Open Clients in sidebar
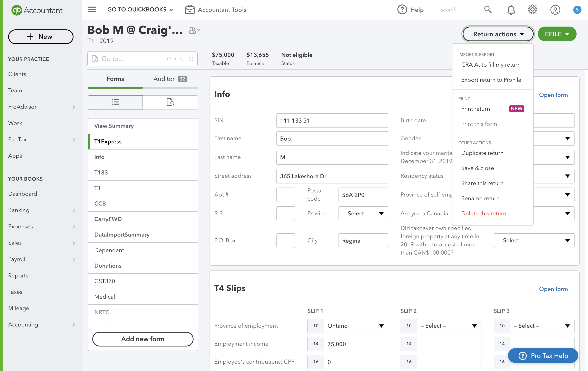Viewport: 588px width, 371px height. (17, 74)
